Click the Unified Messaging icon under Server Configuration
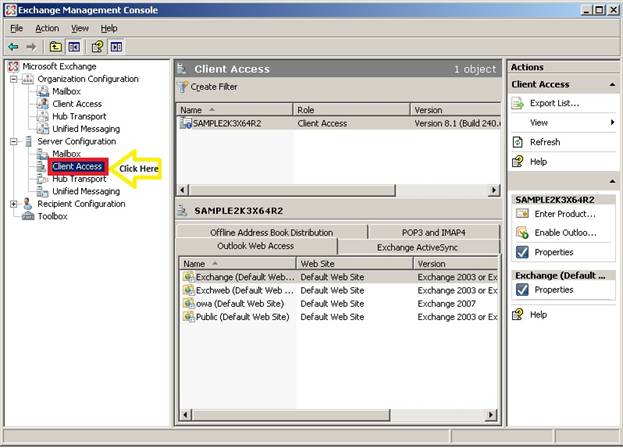623x448 pixels. pyautogui.click(x=43, y=191)
